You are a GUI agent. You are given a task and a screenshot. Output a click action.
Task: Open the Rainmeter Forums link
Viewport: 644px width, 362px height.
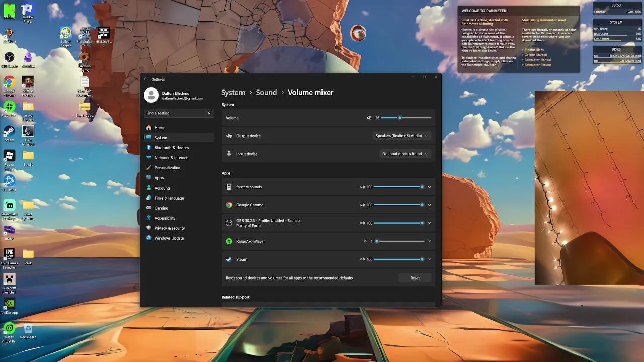[x=537, y=65]
